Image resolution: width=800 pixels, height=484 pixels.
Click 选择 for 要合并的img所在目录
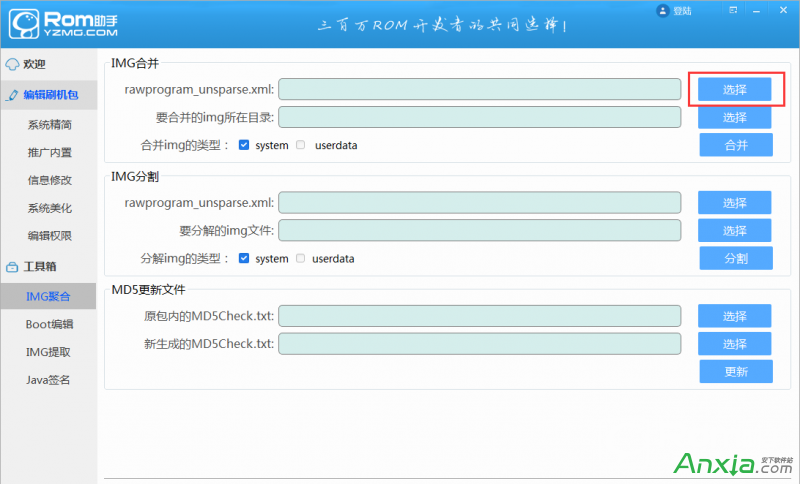click(x=735, y=117)
